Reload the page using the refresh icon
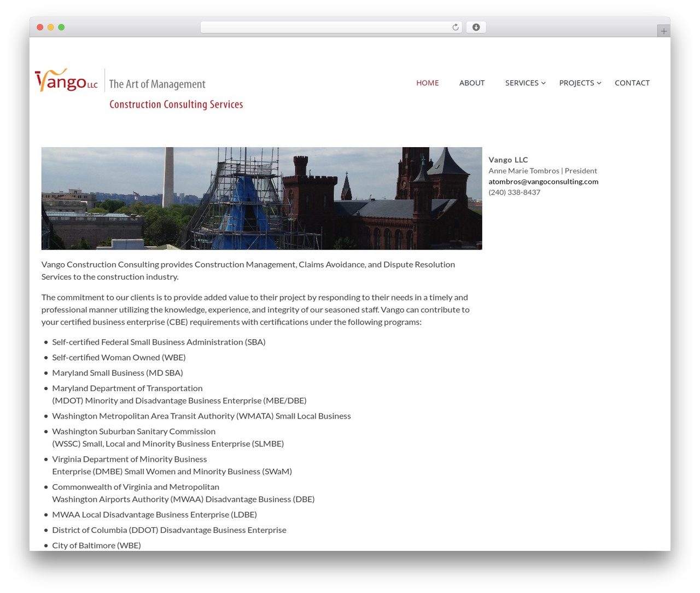 click(x=455, y=27)
